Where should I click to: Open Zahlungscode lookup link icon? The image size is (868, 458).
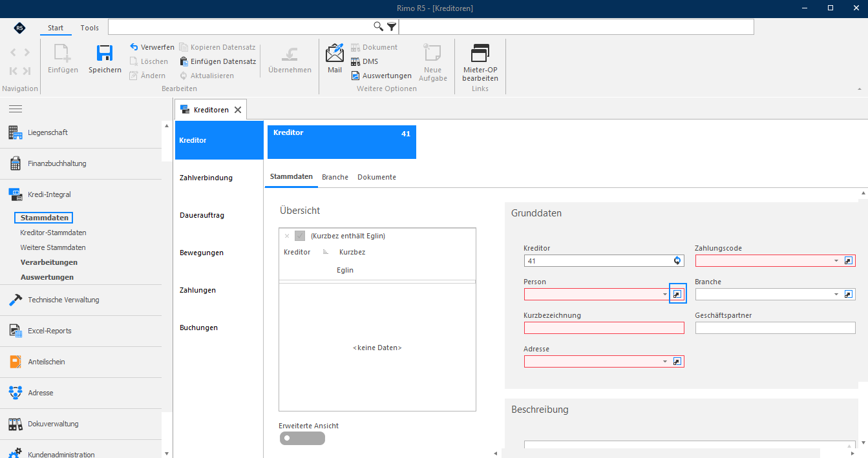tap(849, 260)
